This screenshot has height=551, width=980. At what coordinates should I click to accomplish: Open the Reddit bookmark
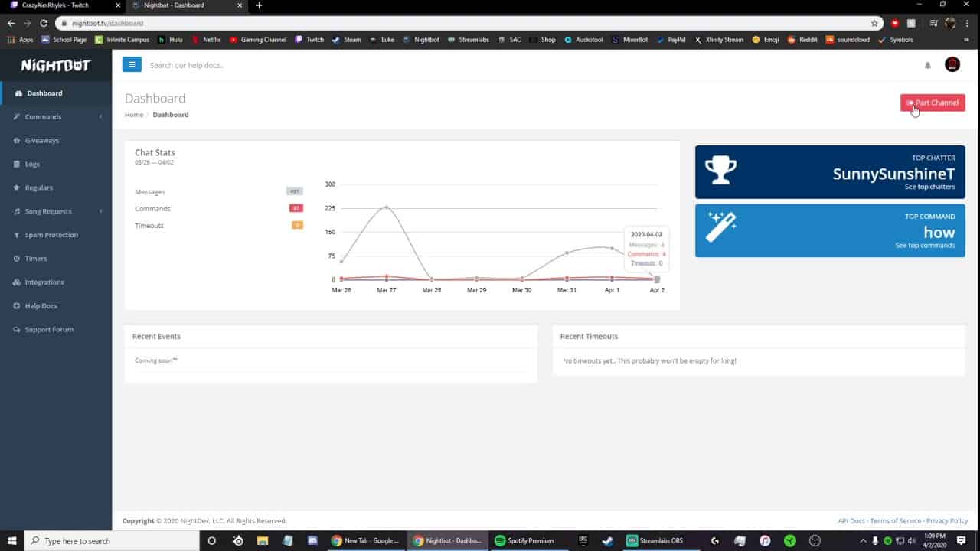coord(802,40)
